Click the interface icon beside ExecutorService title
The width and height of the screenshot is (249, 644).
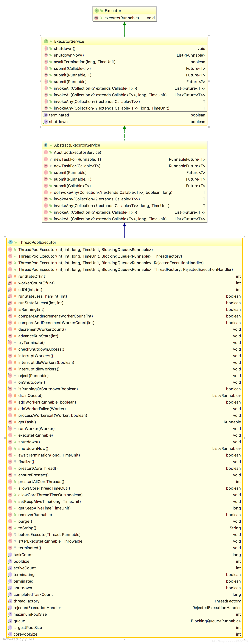(46, 41)
